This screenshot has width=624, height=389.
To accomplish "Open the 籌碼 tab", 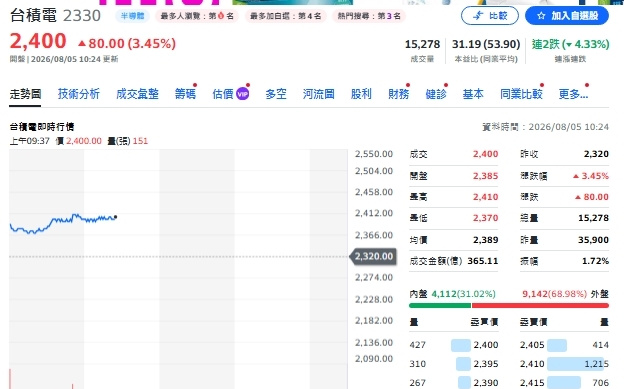I will click(x=185, y=94).
